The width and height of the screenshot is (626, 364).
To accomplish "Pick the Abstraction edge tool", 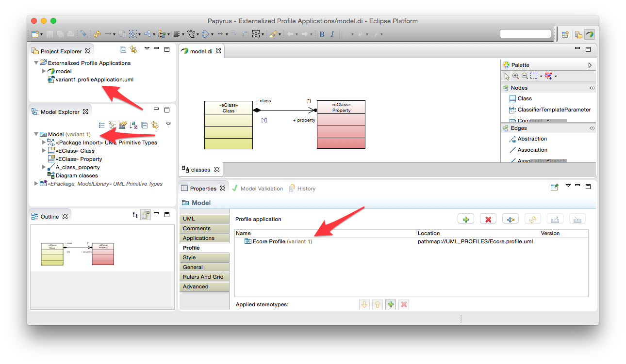I will (x=527, y=139).
